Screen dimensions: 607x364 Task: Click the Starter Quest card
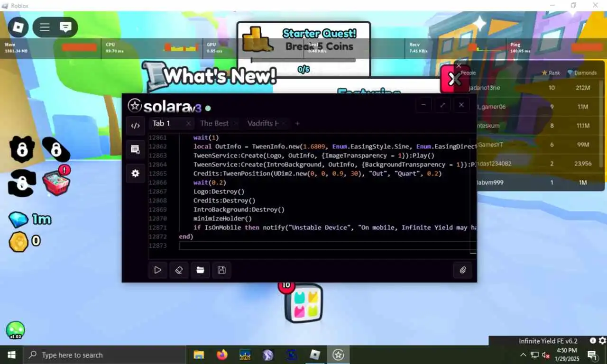[303, 49]
